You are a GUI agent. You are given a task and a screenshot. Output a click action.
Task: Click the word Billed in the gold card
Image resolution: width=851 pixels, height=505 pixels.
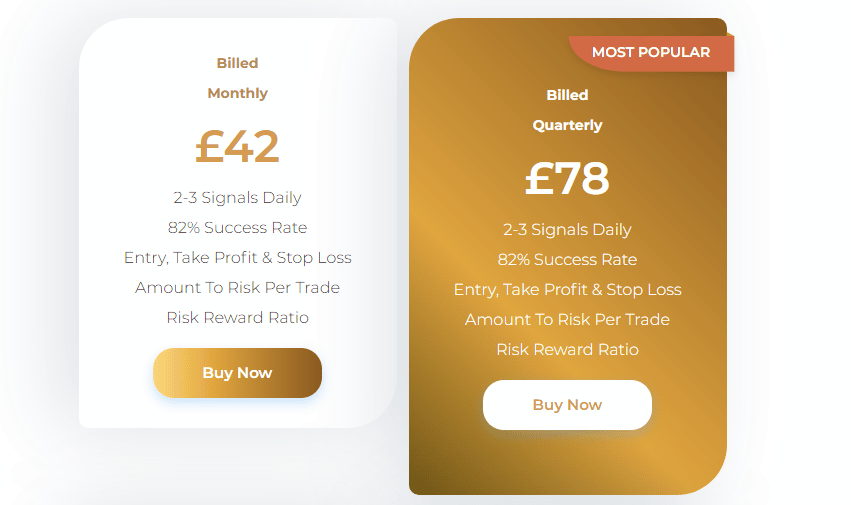[567, 95]
